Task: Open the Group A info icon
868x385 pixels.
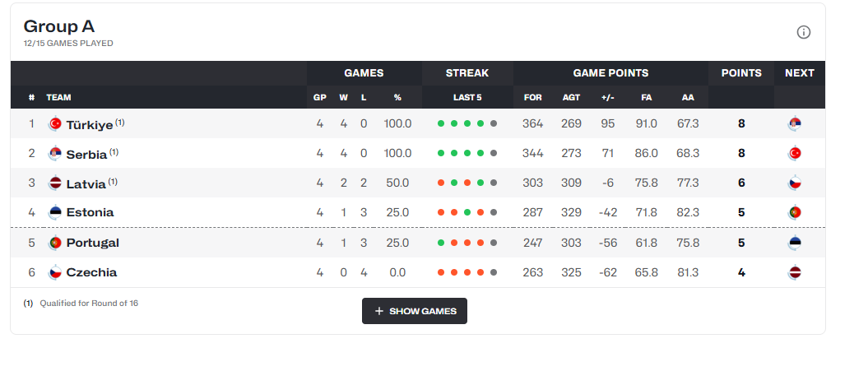Action: pyautogui.click(x=803, y=32)
